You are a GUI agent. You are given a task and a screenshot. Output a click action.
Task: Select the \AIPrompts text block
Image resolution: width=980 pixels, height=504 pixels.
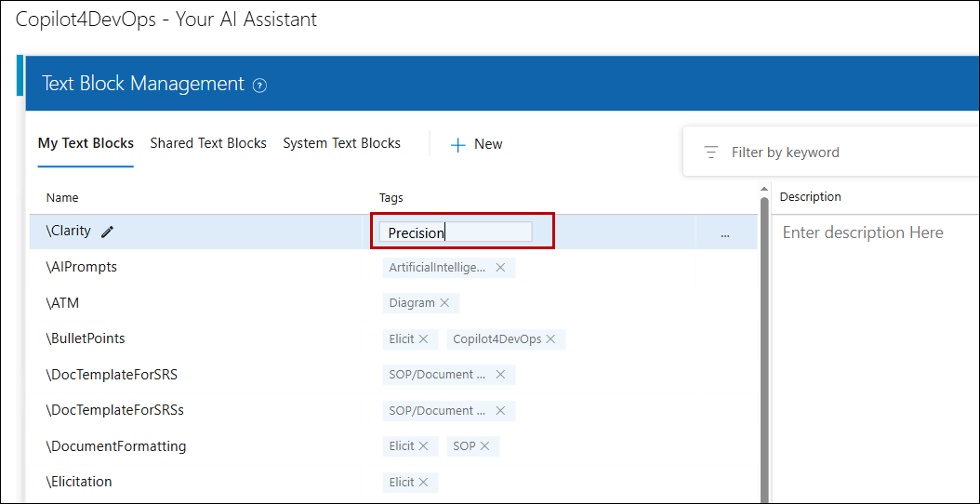(81, 267)
